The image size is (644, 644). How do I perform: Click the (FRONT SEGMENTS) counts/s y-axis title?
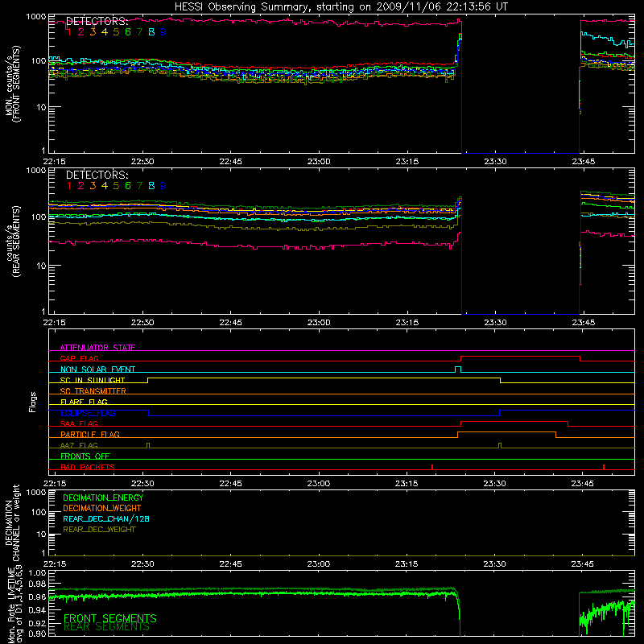tap(12, 84)
